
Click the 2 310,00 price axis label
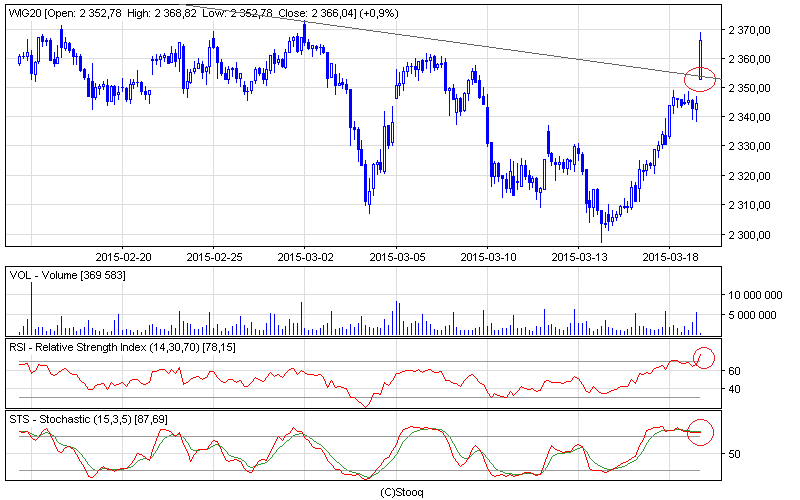(749, 205)
